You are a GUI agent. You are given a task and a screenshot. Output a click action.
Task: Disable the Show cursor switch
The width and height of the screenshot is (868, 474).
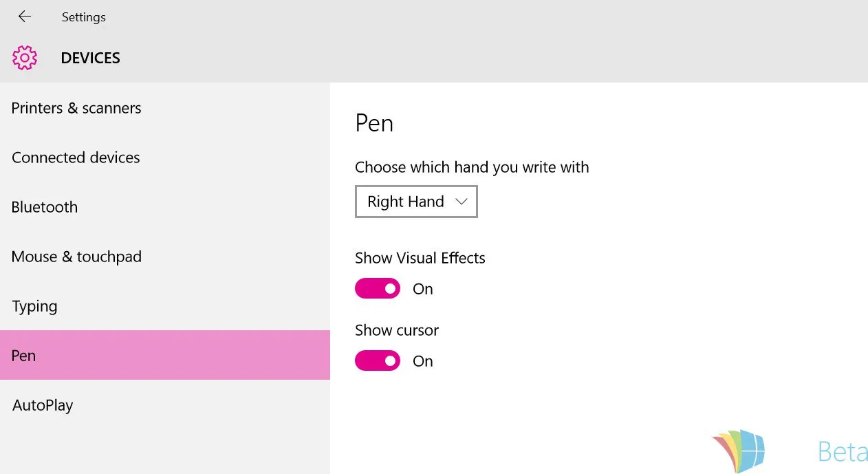tap(378, 360)
